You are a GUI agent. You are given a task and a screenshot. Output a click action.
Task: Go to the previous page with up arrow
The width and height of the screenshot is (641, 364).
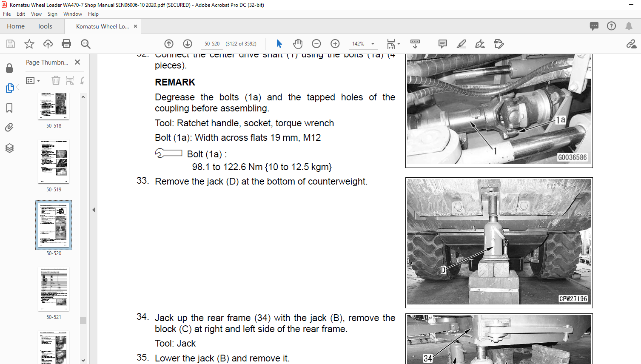[x=169, y=44]
